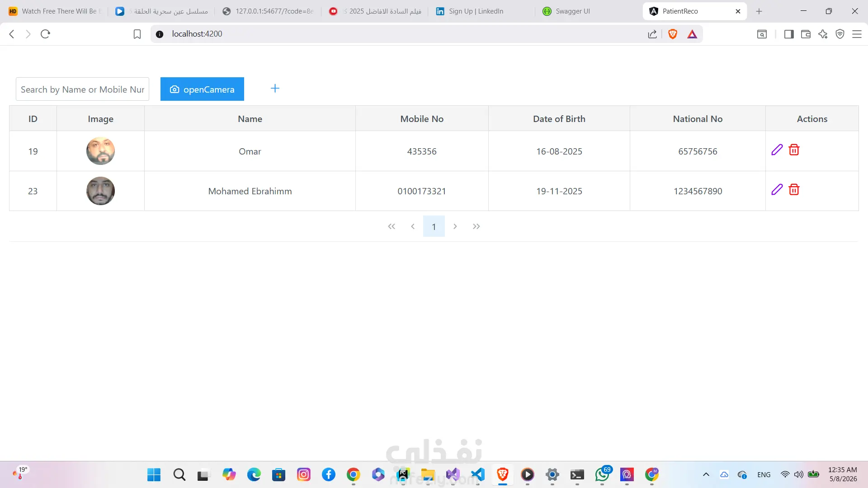
Task: Open Microsoft Edge from taskbar
Action: [254, 474]
